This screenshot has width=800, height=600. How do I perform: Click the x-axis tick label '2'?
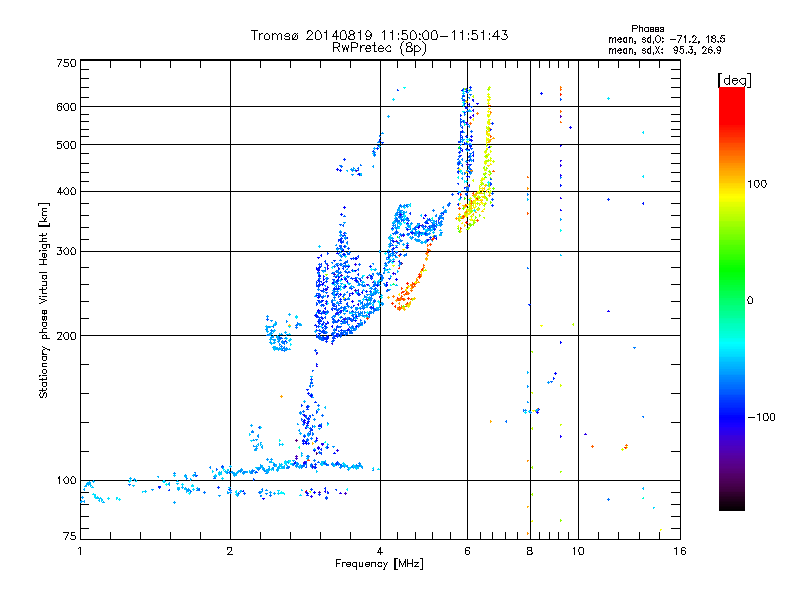pyautogui.click(x=230, y=551)
